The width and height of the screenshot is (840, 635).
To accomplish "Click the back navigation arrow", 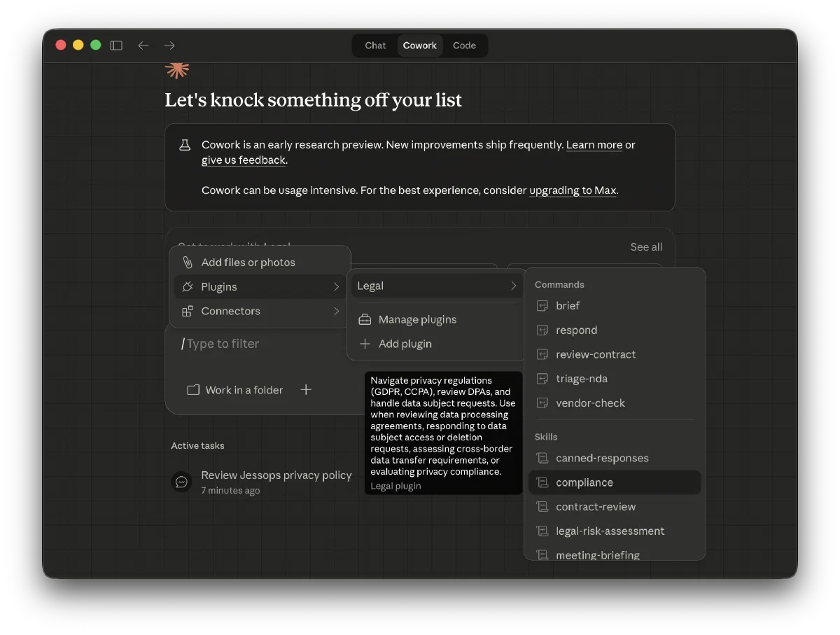I will (x=143, y=46).
